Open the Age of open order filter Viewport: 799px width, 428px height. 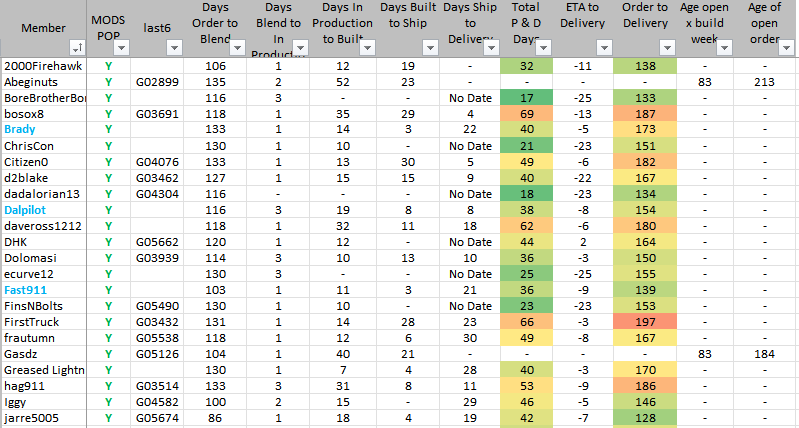point(788,48)
